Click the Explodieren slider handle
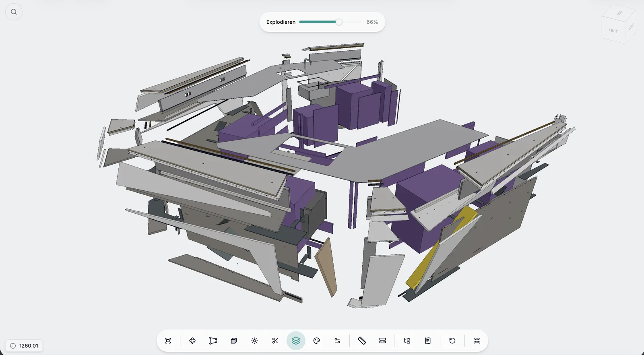This screenshot has height=355, width=644. (339, 22)
